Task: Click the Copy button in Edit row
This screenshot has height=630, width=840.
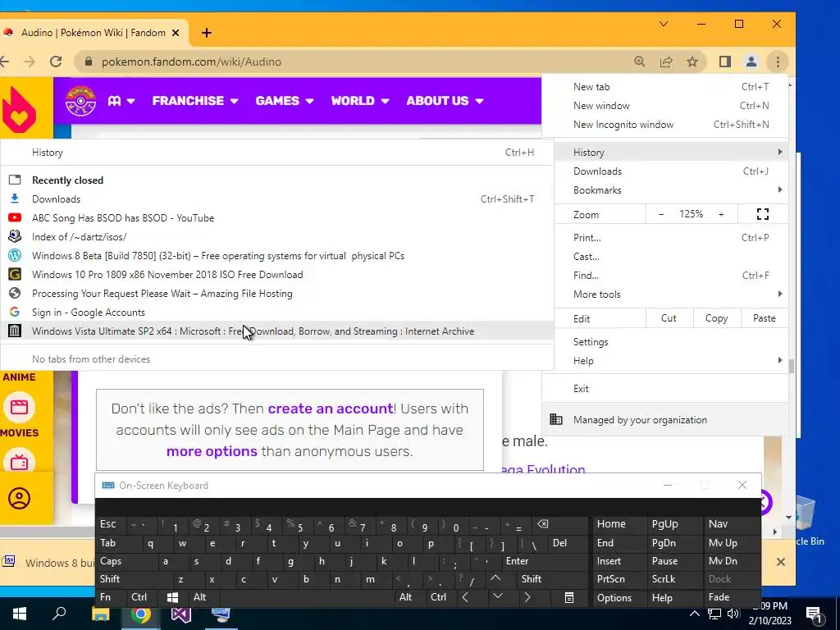Action: (x=716, y=318)
